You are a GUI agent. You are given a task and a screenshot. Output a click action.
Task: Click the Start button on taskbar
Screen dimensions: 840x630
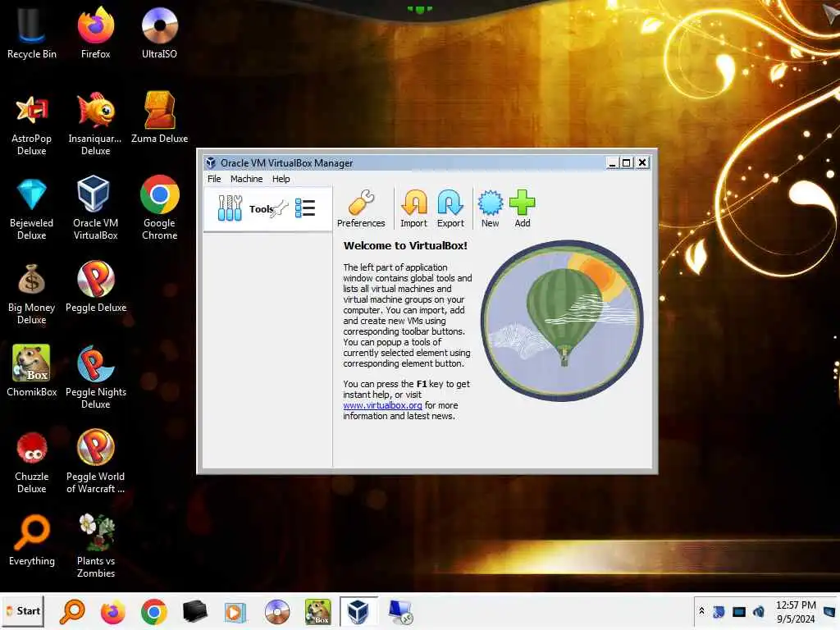22,611
